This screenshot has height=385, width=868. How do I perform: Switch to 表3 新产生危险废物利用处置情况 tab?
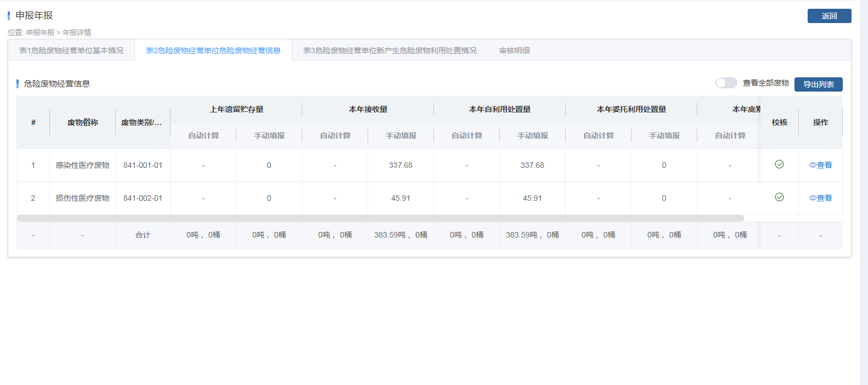click(390, 50)
